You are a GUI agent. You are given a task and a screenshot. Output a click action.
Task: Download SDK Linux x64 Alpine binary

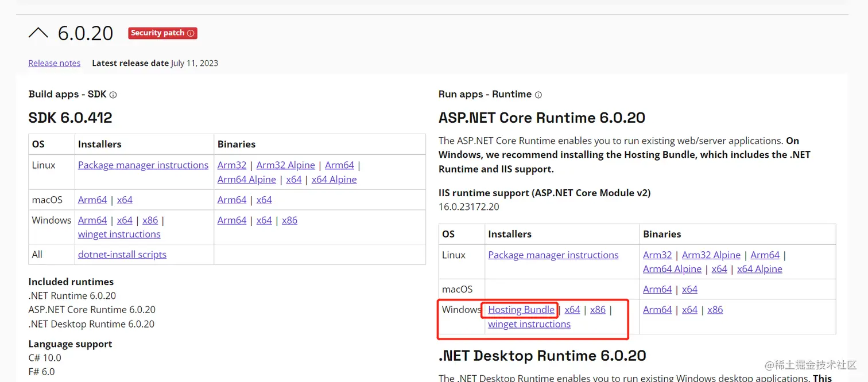point(334,180)
